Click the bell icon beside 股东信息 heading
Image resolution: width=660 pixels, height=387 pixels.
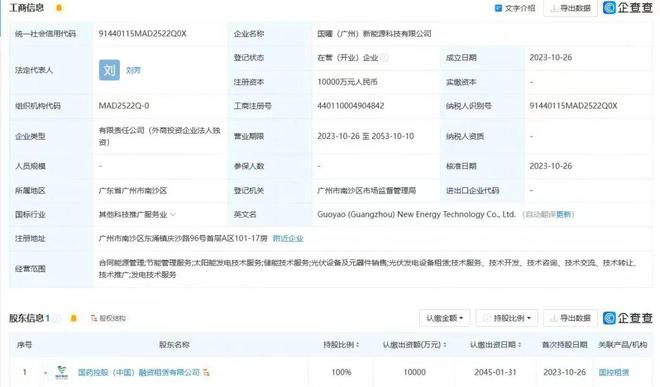pyautogui.click(x=74, y=318)
